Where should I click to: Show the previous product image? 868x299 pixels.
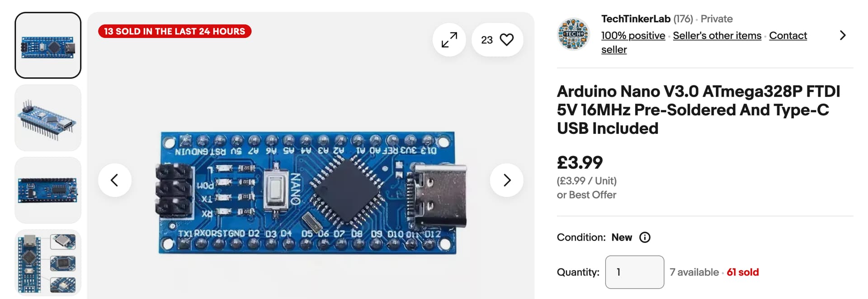tap(115, 180)
